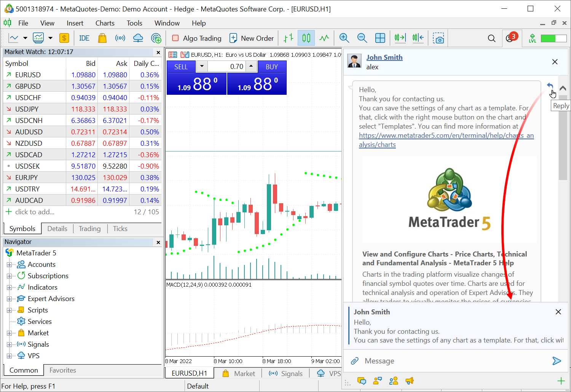Expand the Expert Advisors tree node
The width and height of the screenshot is (571, 392).
(x=10, y=299)
